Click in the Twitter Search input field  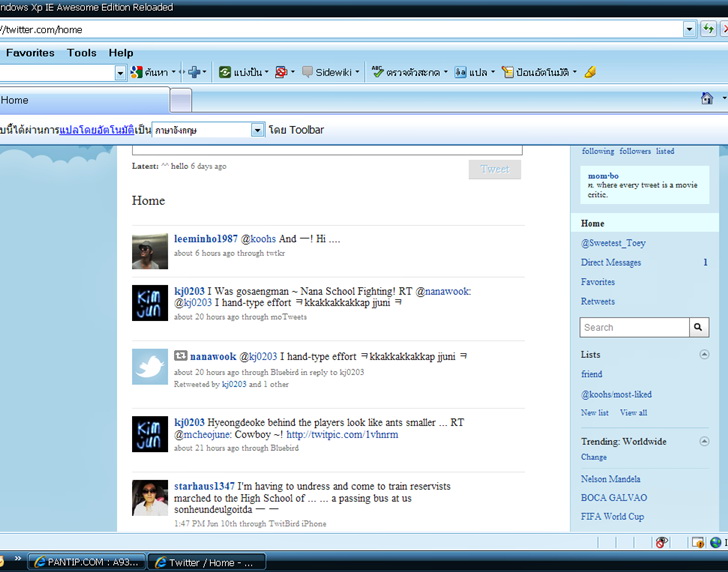634,327
